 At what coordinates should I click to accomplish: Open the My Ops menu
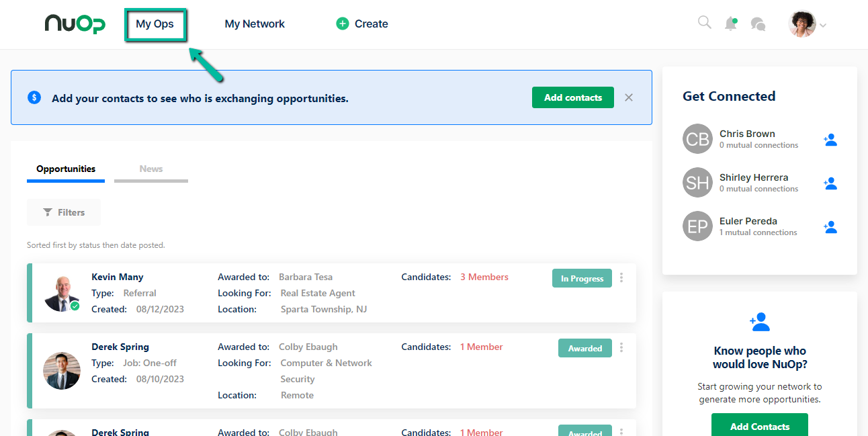(155, 24)
